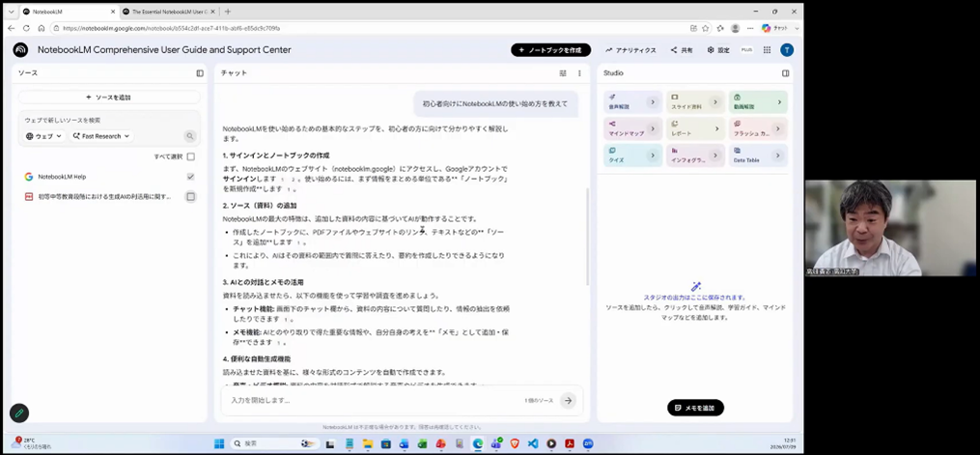Image resolution: width=980 pixels, height=455 pixels.
Task: Open 設定 settings in top bar
Action: (x=718, y=50)
